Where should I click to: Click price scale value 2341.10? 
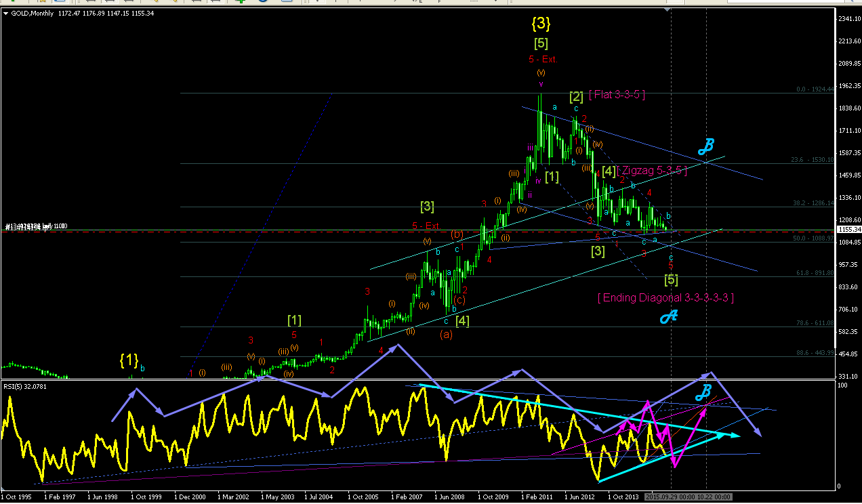click(x=848, y=19)
